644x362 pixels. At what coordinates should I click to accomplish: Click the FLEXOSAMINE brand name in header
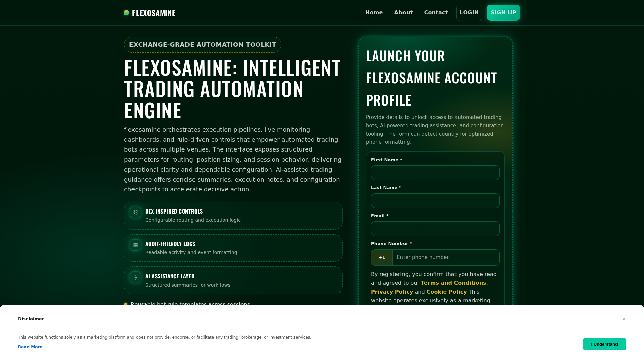[x=154, y=13]
